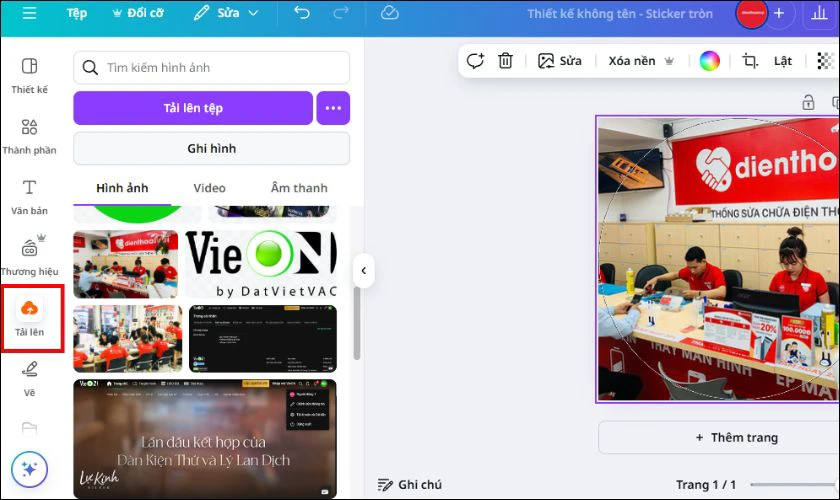Collapse the side panel with arrow
This screenshot has width=840, height=500.
(363, 270)
